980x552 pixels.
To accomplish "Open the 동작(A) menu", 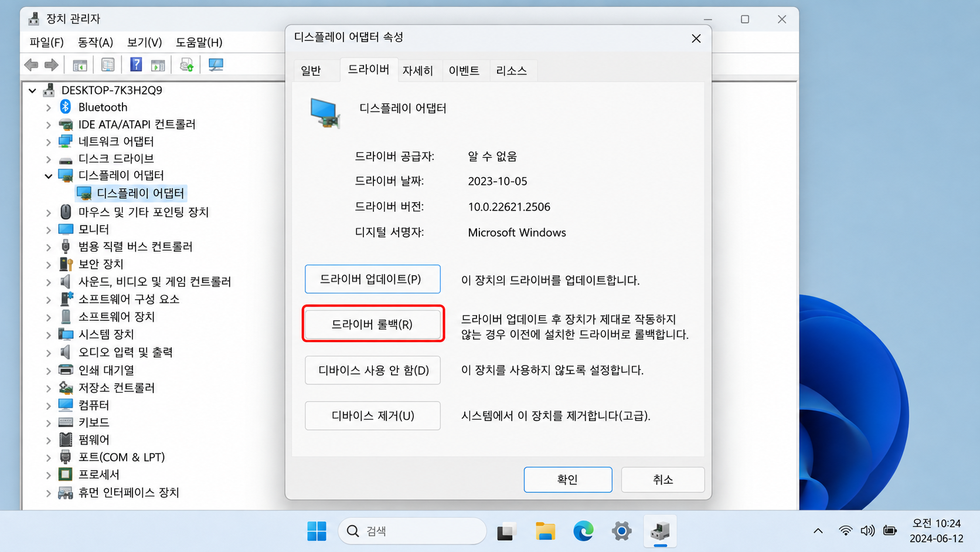I will [95, 42].
